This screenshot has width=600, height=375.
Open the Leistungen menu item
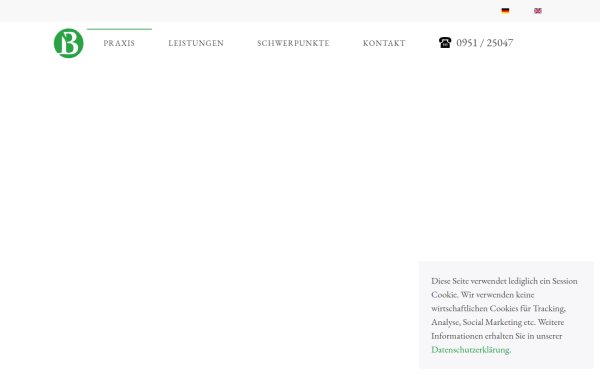[196, 43]
